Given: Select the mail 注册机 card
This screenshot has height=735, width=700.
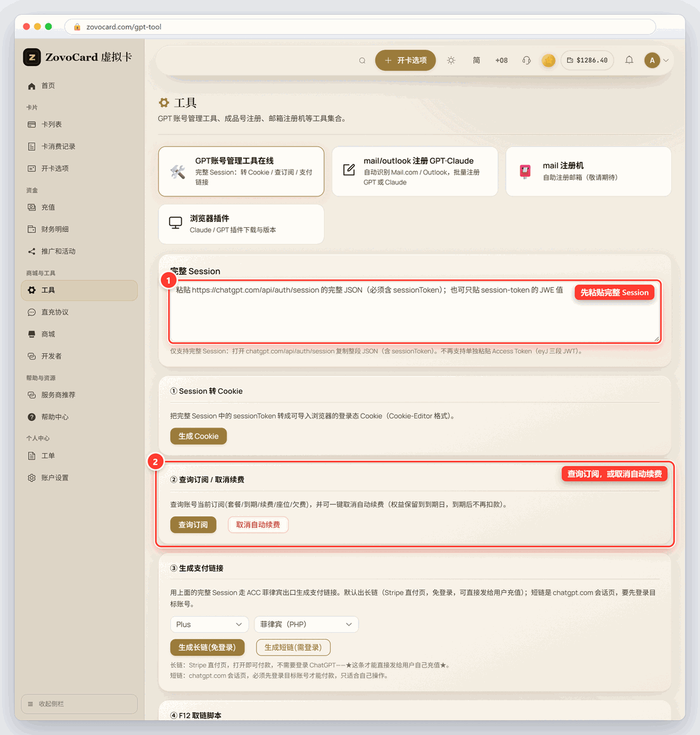Looking at the screenshot, I should click(x=588, y=172).
